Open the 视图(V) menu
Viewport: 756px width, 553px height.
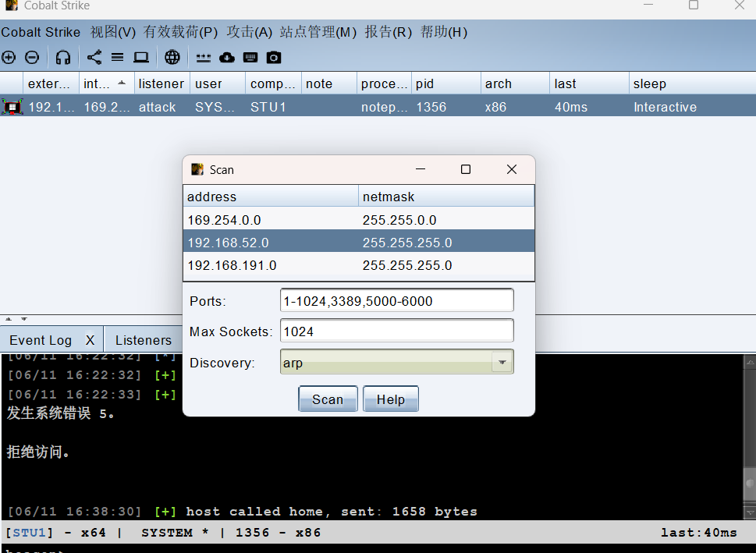point(113,32)
